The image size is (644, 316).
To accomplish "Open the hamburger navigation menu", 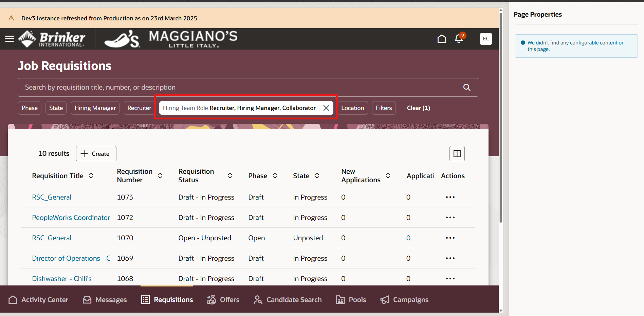I will click(10, 39).
